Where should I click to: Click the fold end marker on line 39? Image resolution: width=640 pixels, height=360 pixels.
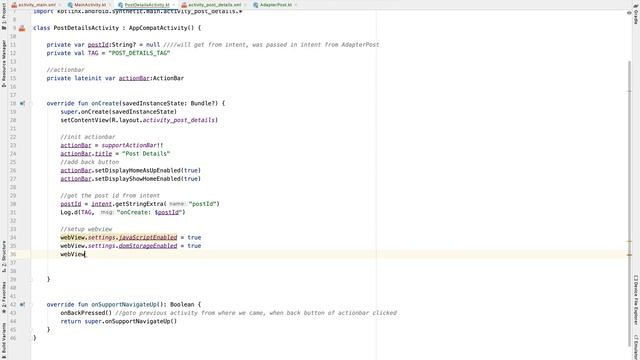click(x=31, y=279)
